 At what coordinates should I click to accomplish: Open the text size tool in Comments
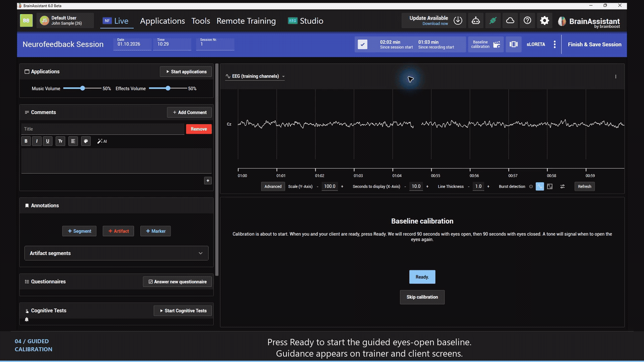60,141
